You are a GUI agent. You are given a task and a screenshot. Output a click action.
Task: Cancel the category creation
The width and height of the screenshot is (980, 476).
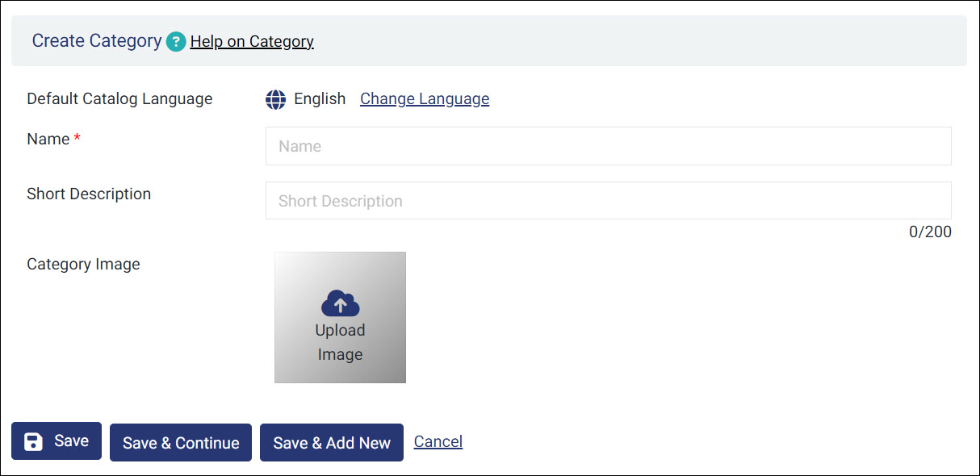tap(438, 441)
